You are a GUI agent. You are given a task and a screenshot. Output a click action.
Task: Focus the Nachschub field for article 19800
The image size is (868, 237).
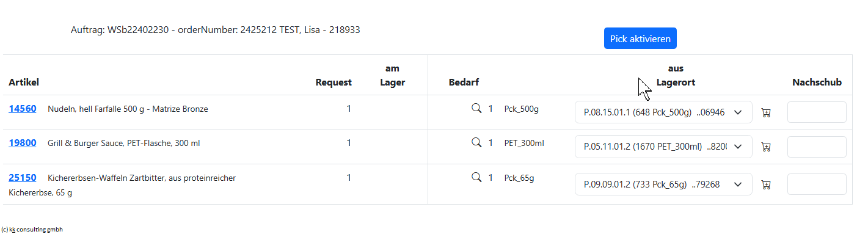point(817,147)
